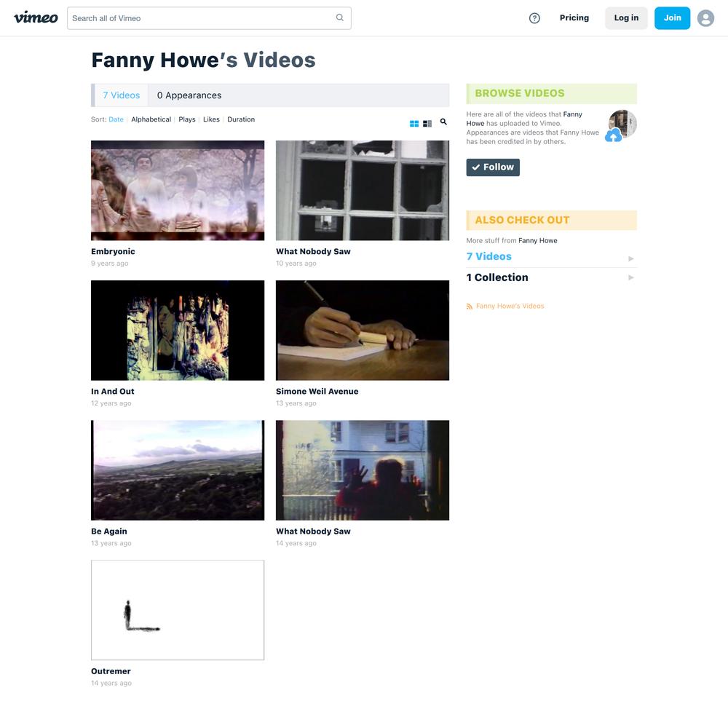Open the Simone Weil Avenue thumbnail
This screenshot has height=728, width=728.
(x=362, y=330)
